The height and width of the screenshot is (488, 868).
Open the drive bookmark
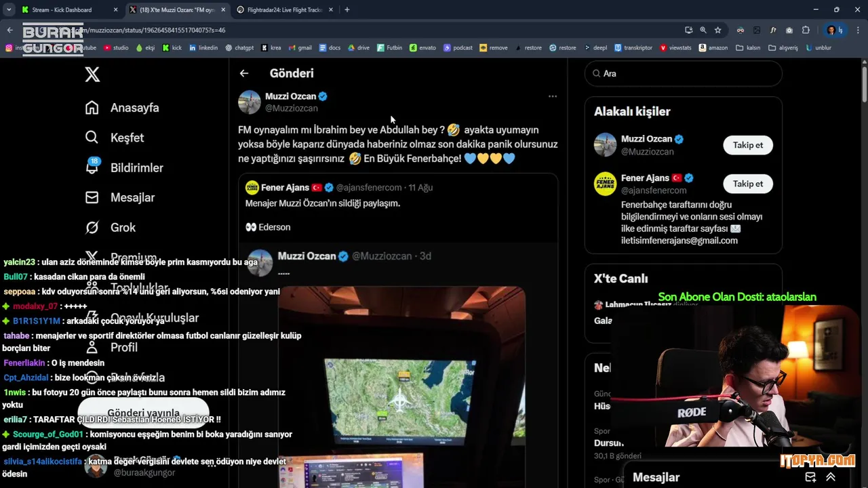click(x=359, y=47)
